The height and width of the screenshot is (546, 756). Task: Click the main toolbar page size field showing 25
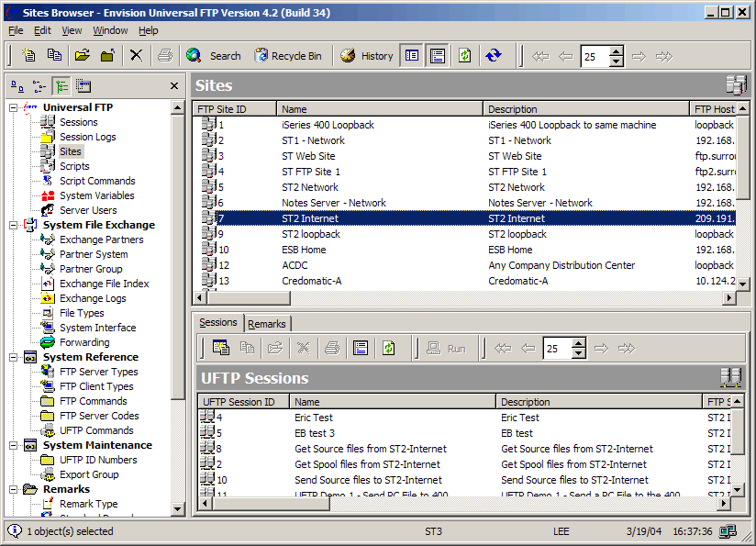pos(595,56)
